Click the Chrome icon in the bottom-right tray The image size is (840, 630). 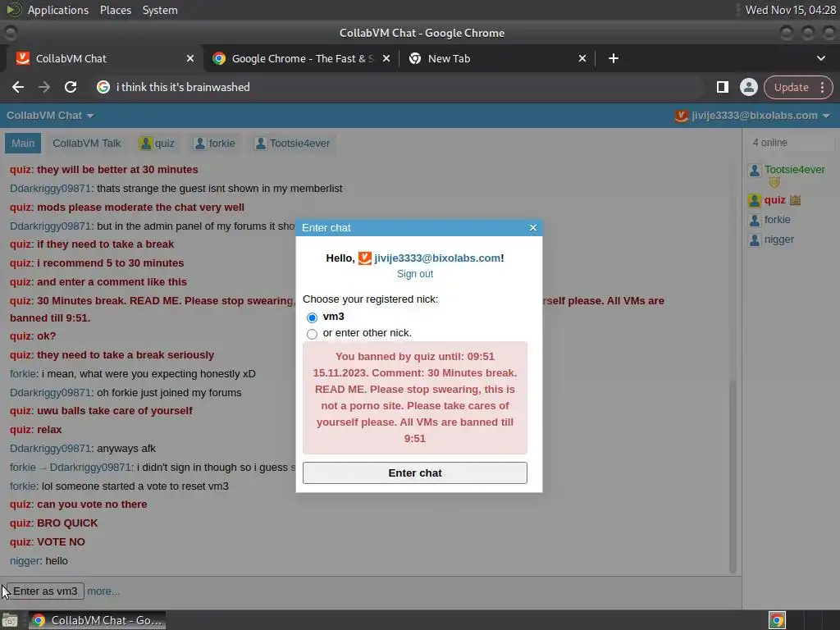777,620
